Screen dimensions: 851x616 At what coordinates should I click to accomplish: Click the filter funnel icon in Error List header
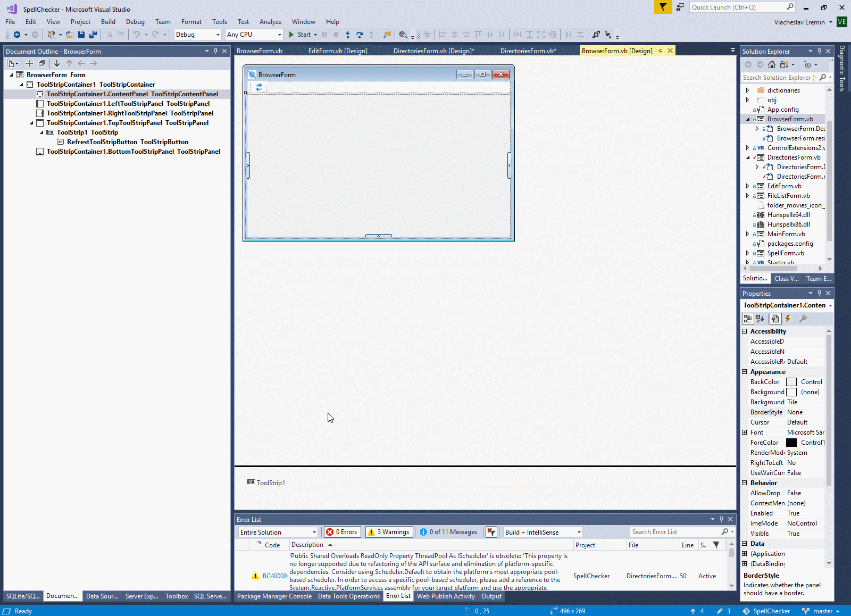tap(716, 545)
